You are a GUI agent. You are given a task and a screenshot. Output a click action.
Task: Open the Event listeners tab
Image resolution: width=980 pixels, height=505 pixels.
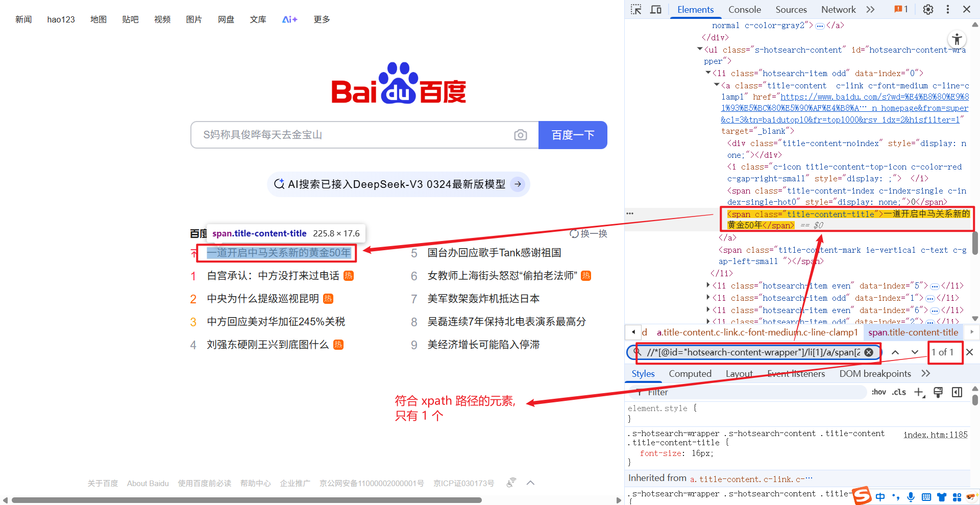click(x=796, y=374)
